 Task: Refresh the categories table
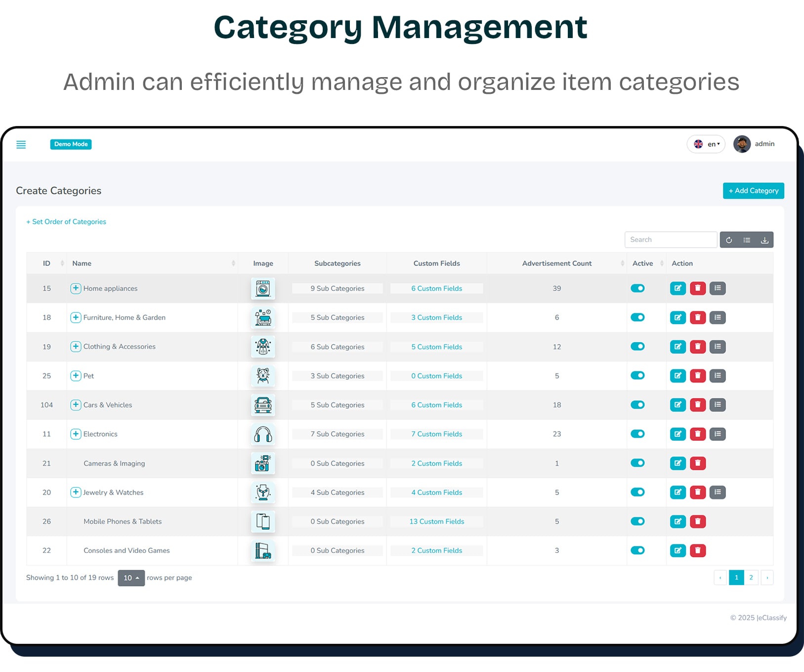729,240
